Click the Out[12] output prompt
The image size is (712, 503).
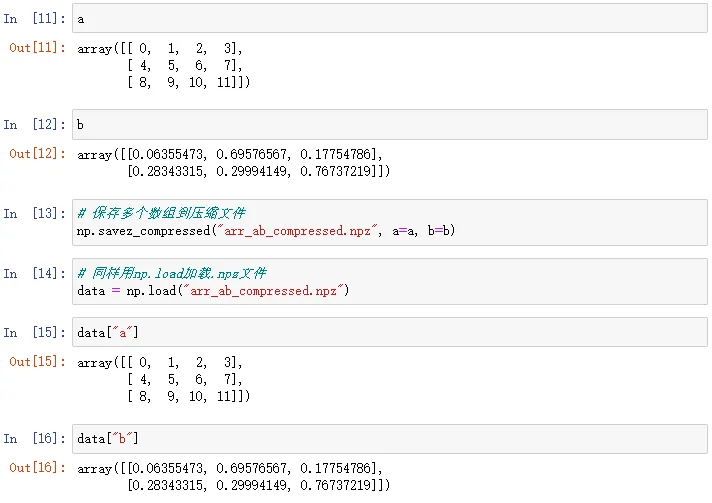pos(37,154)
